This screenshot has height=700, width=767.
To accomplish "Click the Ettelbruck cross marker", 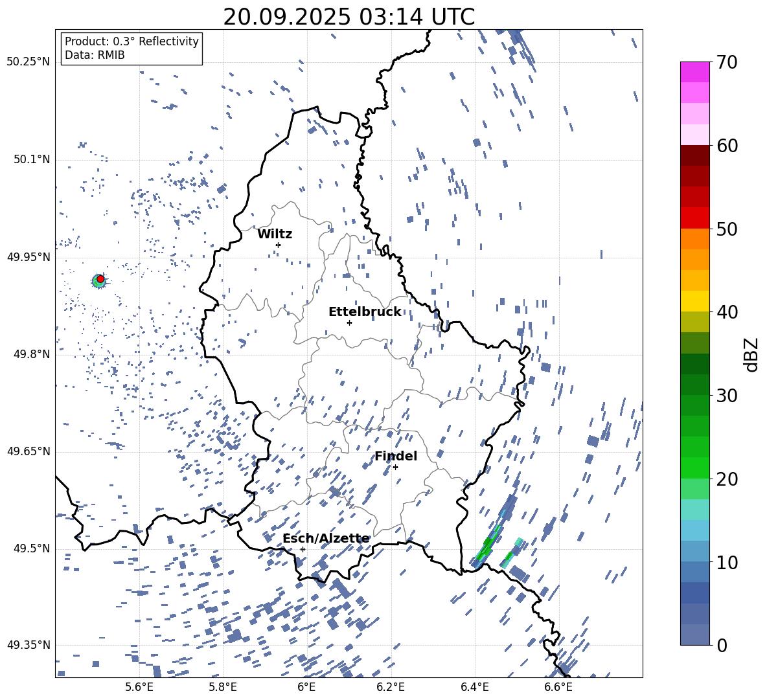I will [349, 322].
